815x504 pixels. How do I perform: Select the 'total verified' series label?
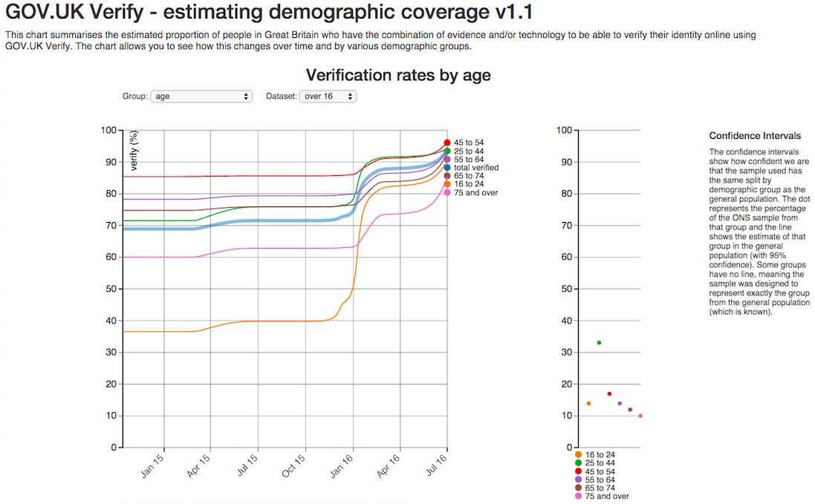(476, 168)
